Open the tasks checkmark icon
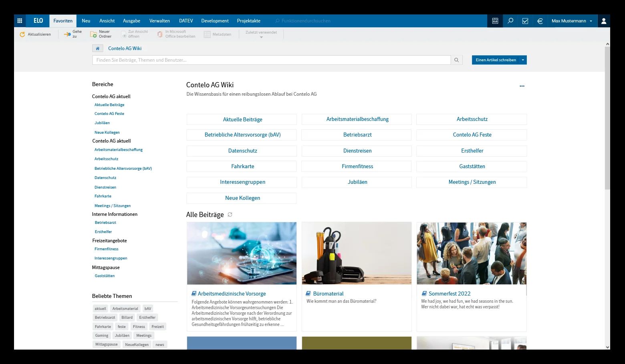The image size is (625, 364). click(525, 21)
